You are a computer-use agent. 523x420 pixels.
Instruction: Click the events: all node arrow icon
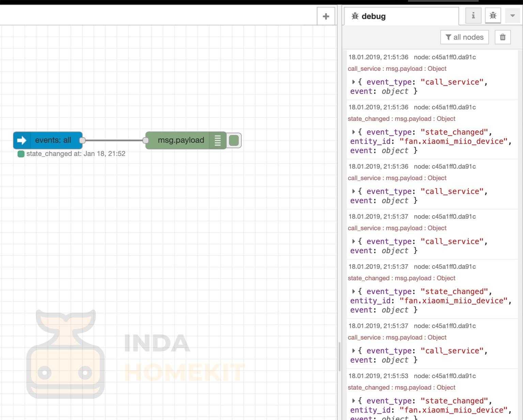point(22,140)
